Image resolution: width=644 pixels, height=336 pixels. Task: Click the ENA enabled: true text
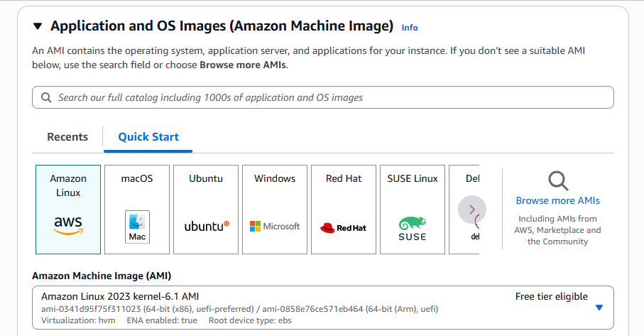tap(162, 320)
